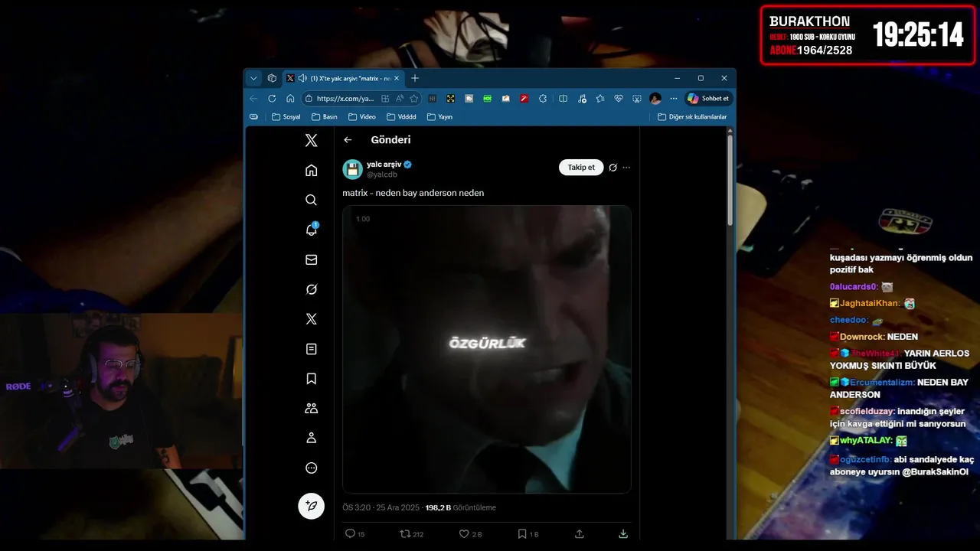Image resolution: width=980 pixels, height=551 pixels.
Task: Click the compose post feather button
Action: click(x=311, y=506)
